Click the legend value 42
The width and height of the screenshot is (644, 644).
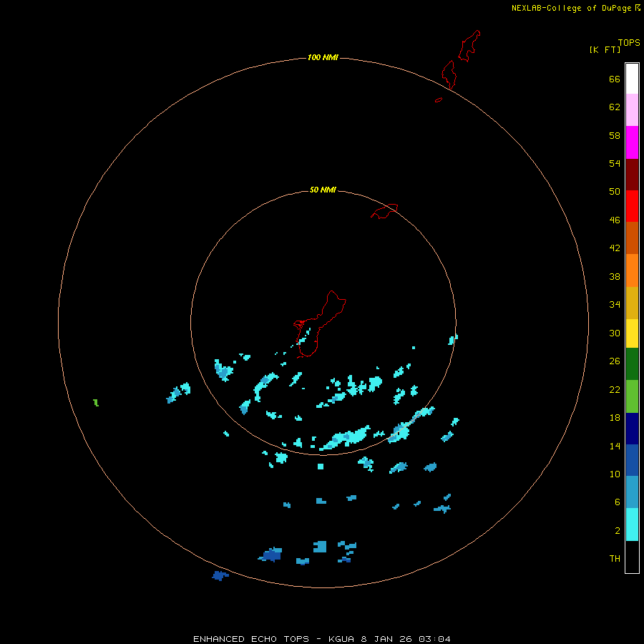[615, 248]
